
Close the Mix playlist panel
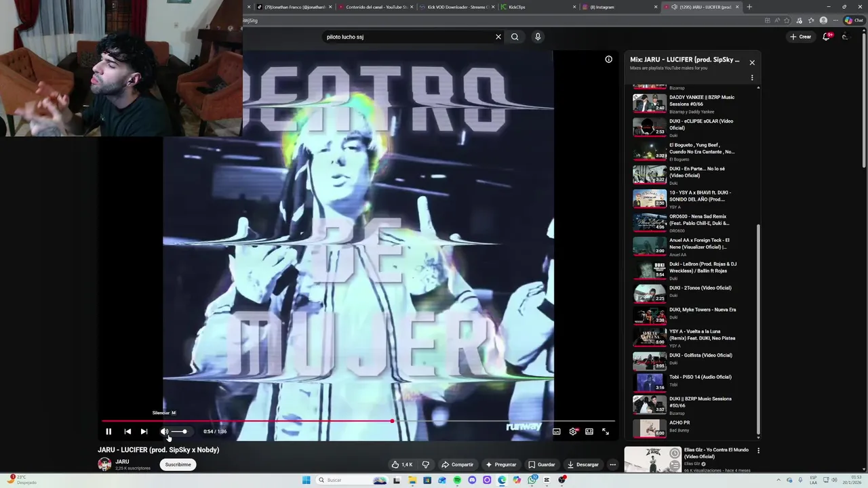coord(751,62)
